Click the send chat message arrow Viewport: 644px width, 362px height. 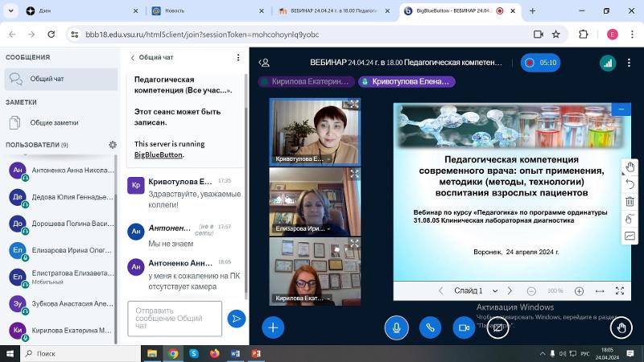tap(236, 319)
